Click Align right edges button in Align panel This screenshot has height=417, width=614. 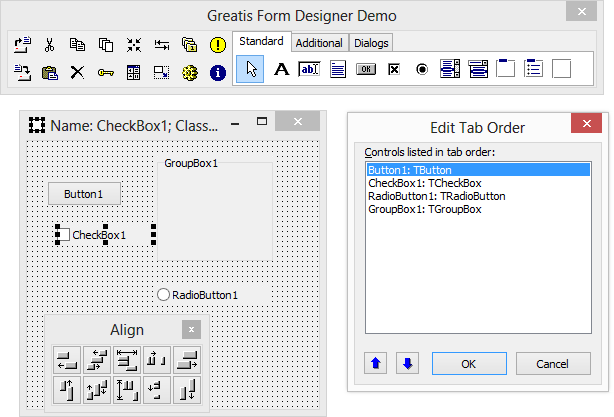click(x=187, y=360)
